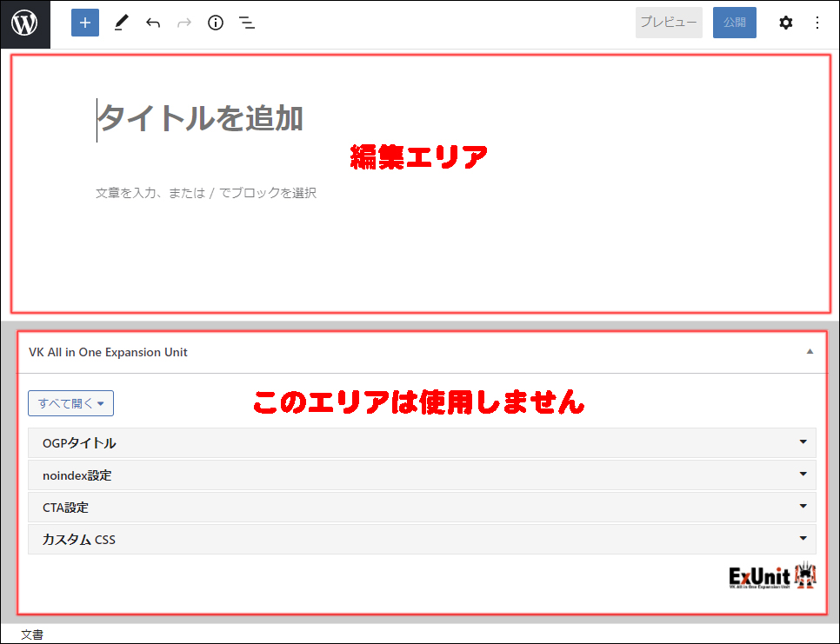Open the document info details icon
This screenshot has height=644, width=840.
click(216, 23)
